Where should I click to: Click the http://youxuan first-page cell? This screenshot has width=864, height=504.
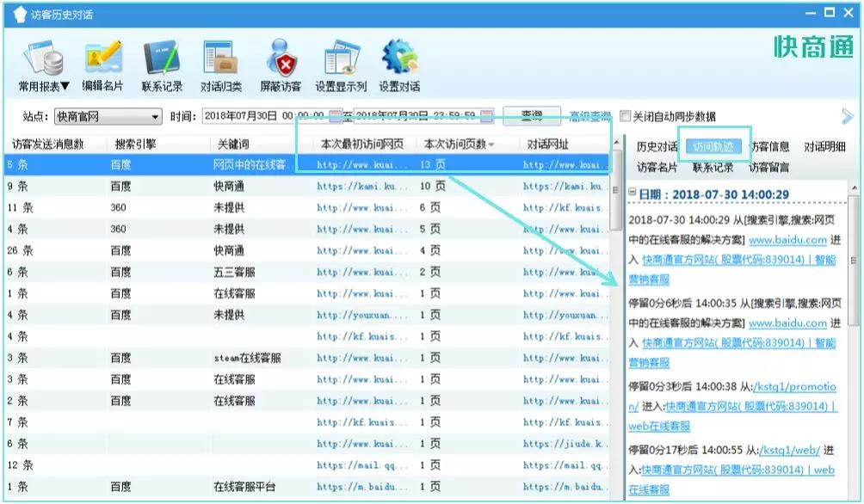pos(362,315)
